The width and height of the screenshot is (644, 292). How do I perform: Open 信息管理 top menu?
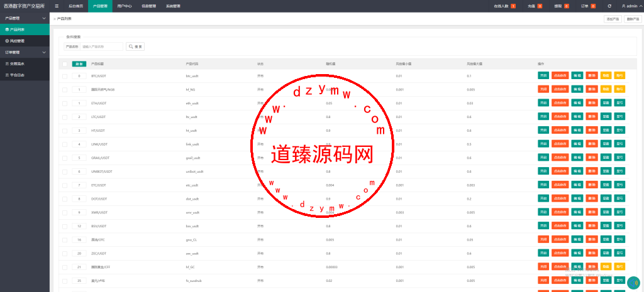(148, 6)
